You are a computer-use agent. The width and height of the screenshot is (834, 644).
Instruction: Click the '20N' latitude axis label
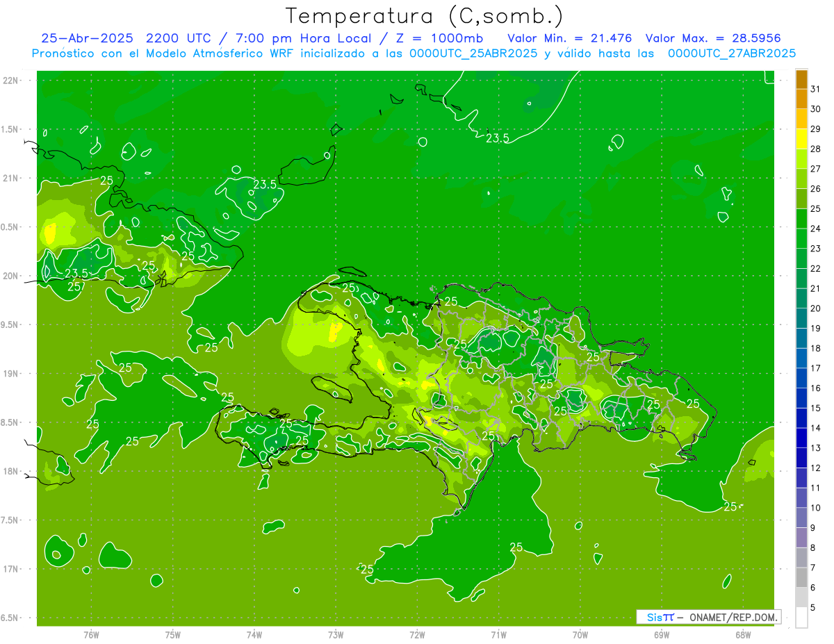[10, 276]
